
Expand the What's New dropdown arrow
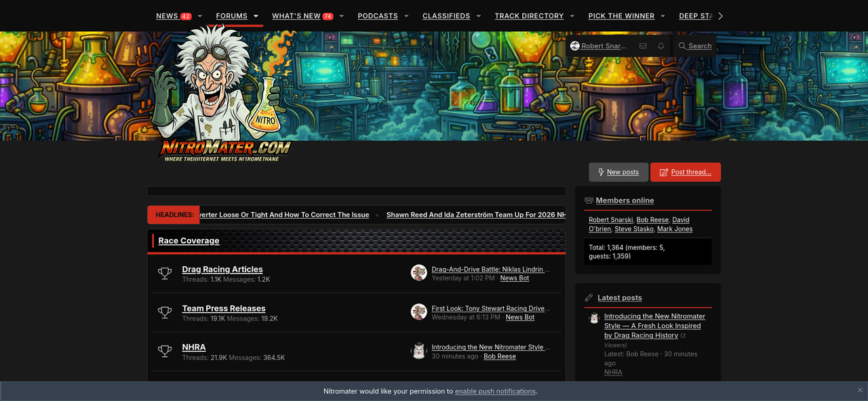pyautogui.click(x=342, y=16)
